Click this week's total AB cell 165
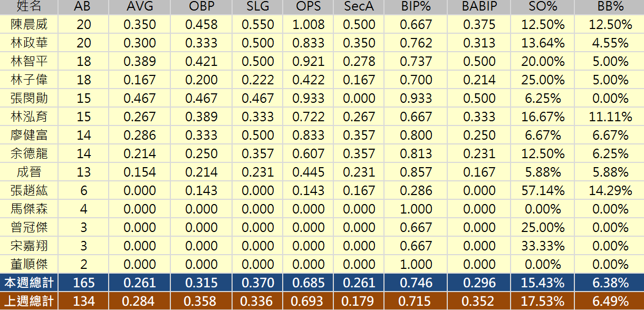This screenshot has height=310, width=644. pyautogui.click(x=83, y=283)
